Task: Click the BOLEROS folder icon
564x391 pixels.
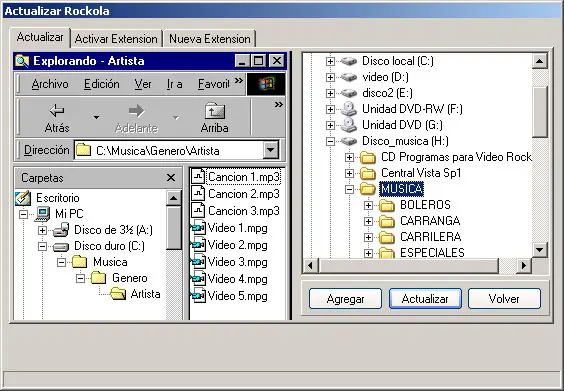Action: pyautogui.click(x=387, y=205)
